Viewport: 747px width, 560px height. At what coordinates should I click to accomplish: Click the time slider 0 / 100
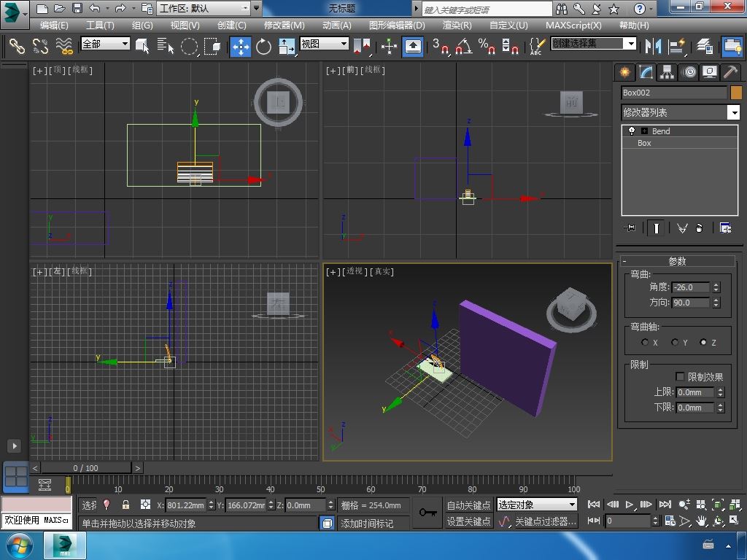click(86, 468)
